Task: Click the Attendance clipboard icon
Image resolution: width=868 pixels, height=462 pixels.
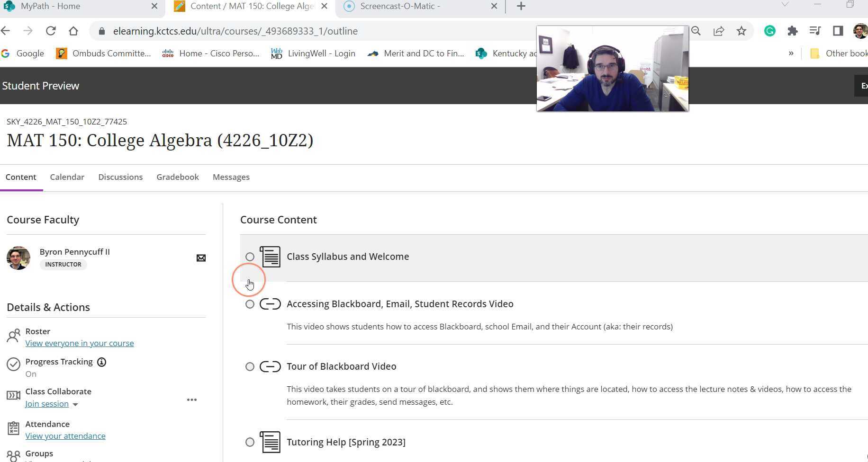Action: coord(13,427)
